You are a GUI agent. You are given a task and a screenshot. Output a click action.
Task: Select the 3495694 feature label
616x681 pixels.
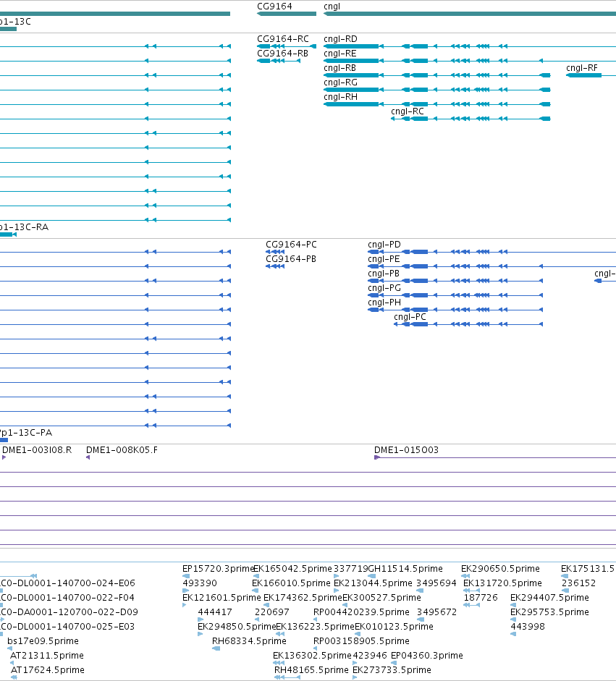point(436,583)
